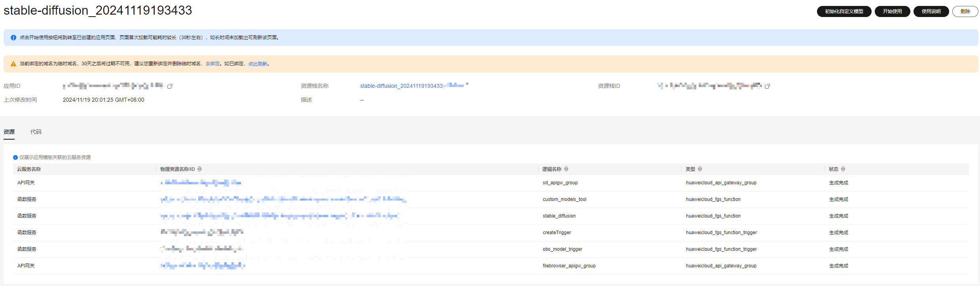The width and height of the screenshot is (980, 286).
Task: Sort by 逻辑名称 column icon
Action: tap(566, 169)
